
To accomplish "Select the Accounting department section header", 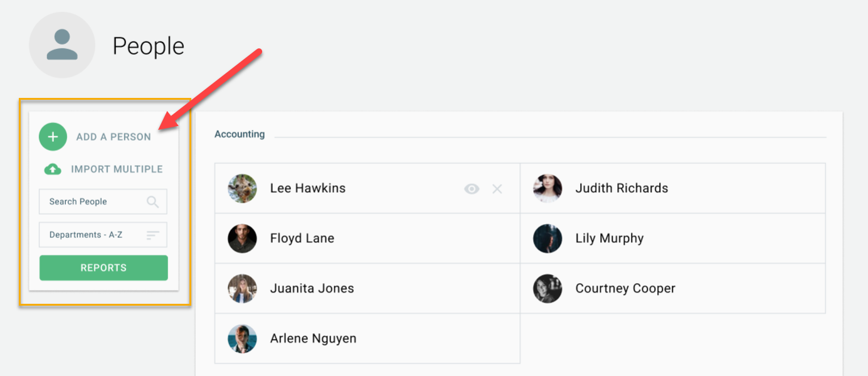I will (240, 134).
